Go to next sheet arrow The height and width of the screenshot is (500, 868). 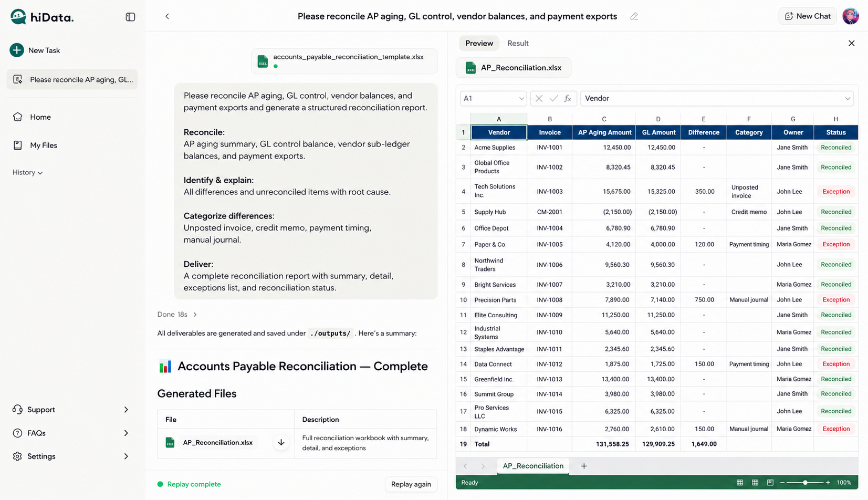(483, 466)
